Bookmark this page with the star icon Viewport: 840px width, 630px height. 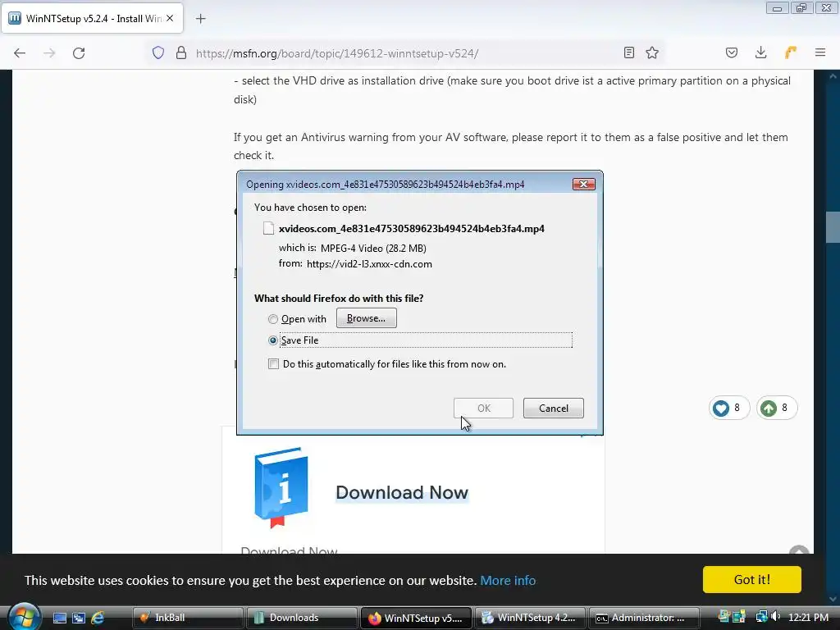[x=652, y=52]
